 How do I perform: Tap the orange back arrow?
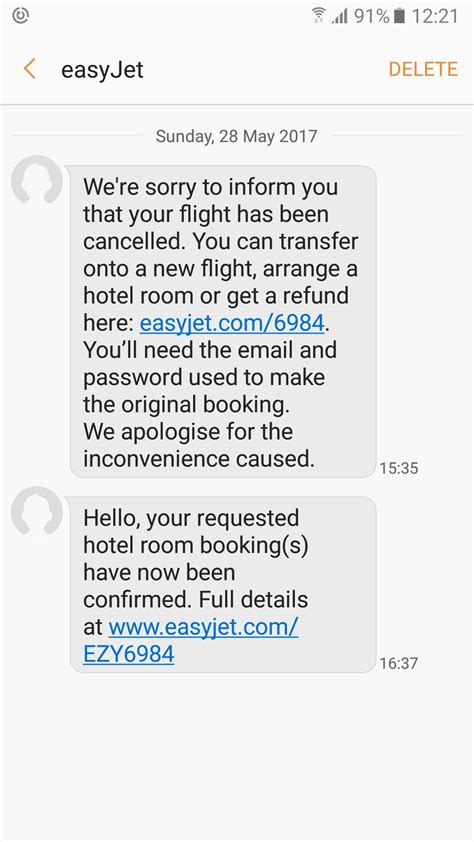point(30,69)
